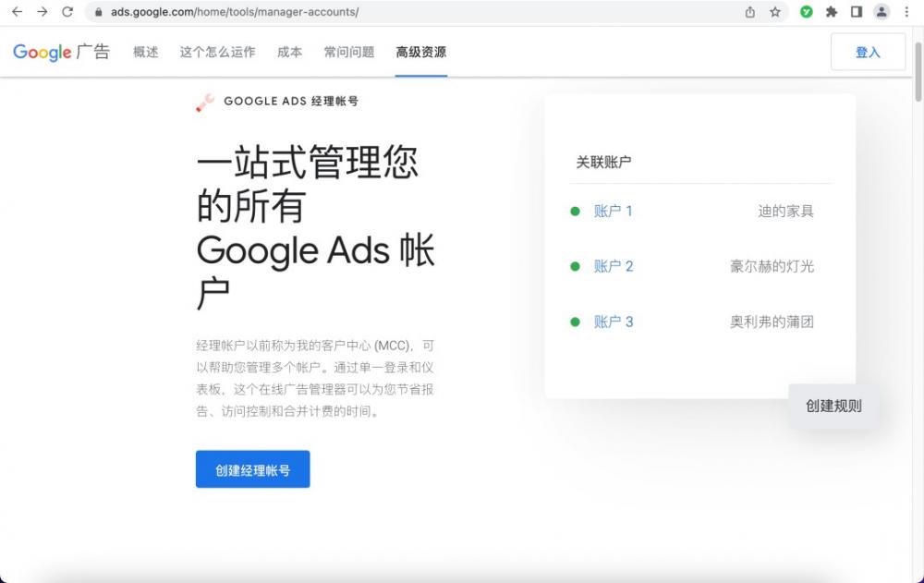Click the wrench icon beside GOOGLE ADS 经理帐号
The width and height of the screenshot is (924, 583).
point(205,103)
